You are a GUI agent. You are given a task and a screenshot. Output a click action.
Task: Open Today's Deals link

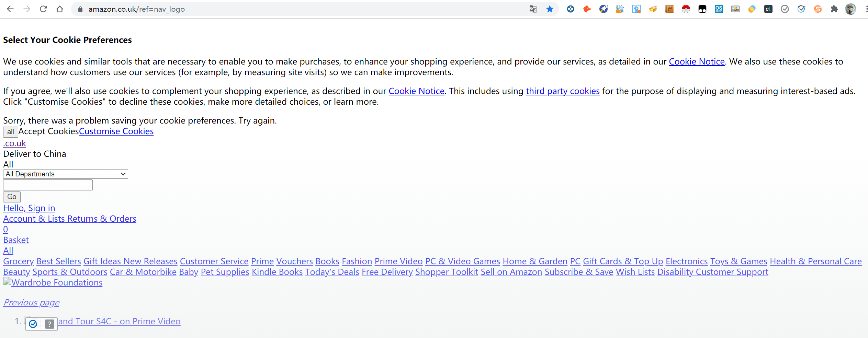(332, 272)
